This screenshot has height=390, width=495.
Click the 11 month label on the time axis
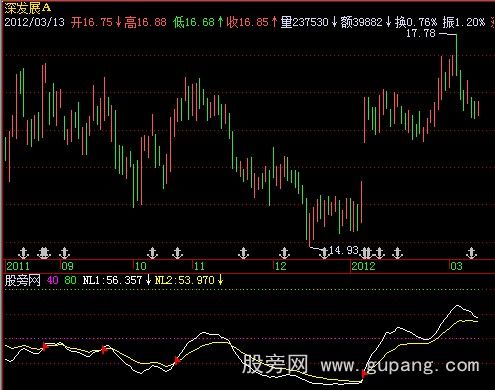point(199,266)
